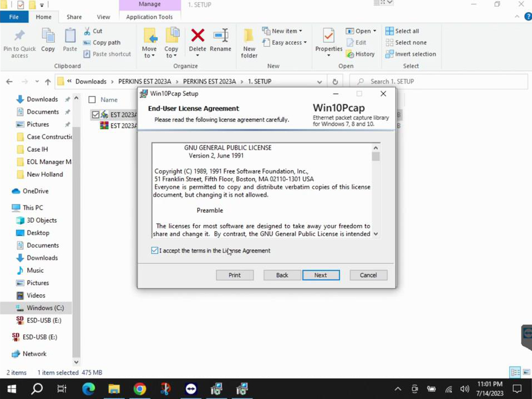This screenshot has width=532, height=399.
Task: Click PERKINS EST 2023A breadcrumb after Downloads
Action: (145, 81)
